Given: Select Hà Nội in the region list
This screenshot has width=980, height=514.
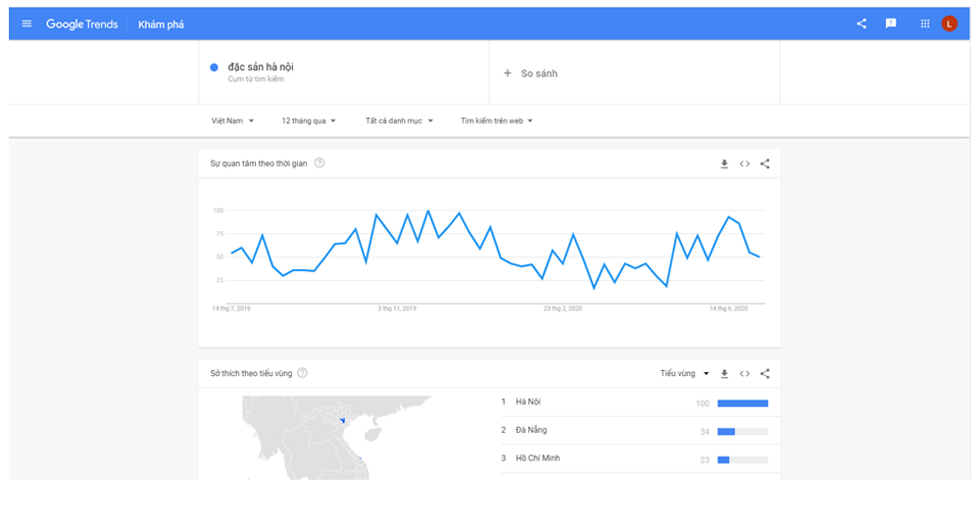Looking at the screenshot, I should coord(528,401).
